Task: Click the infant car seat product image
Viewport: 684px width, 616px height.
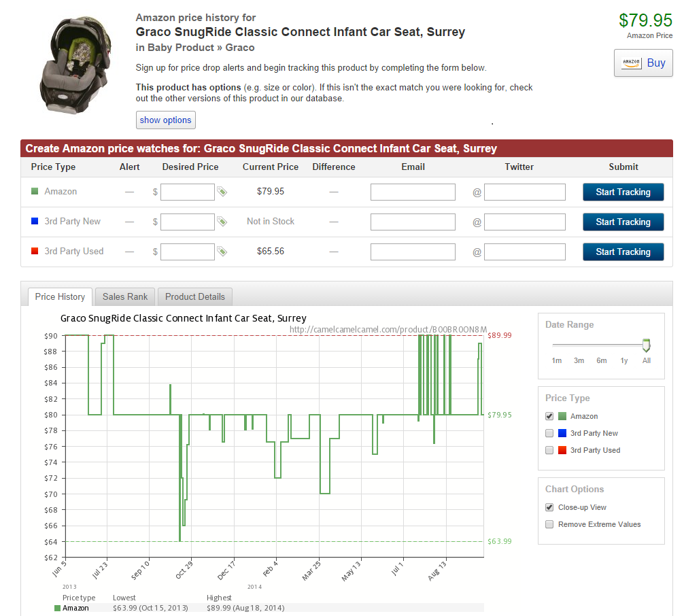Action: coord(75,65)
